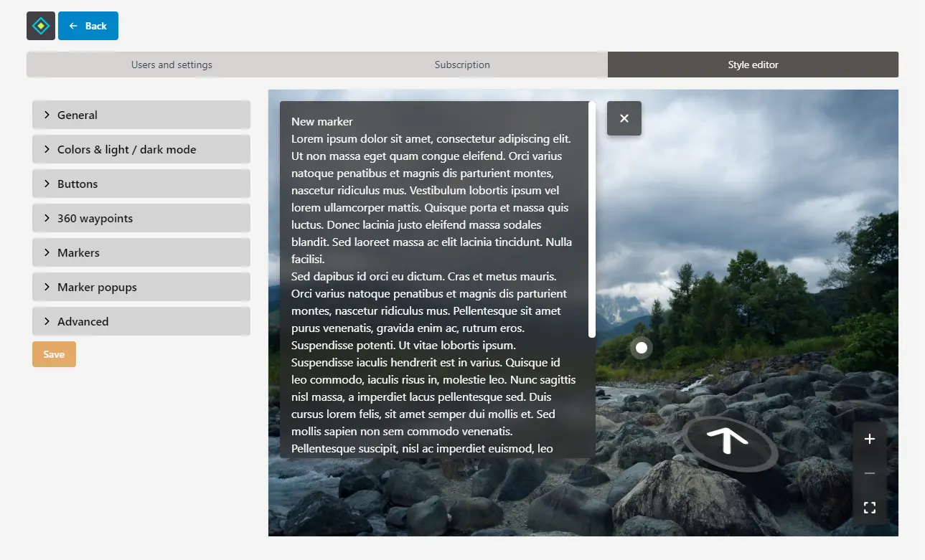Expand the Buttons section
Screen dimensions: 925x560
click(141, 184)
